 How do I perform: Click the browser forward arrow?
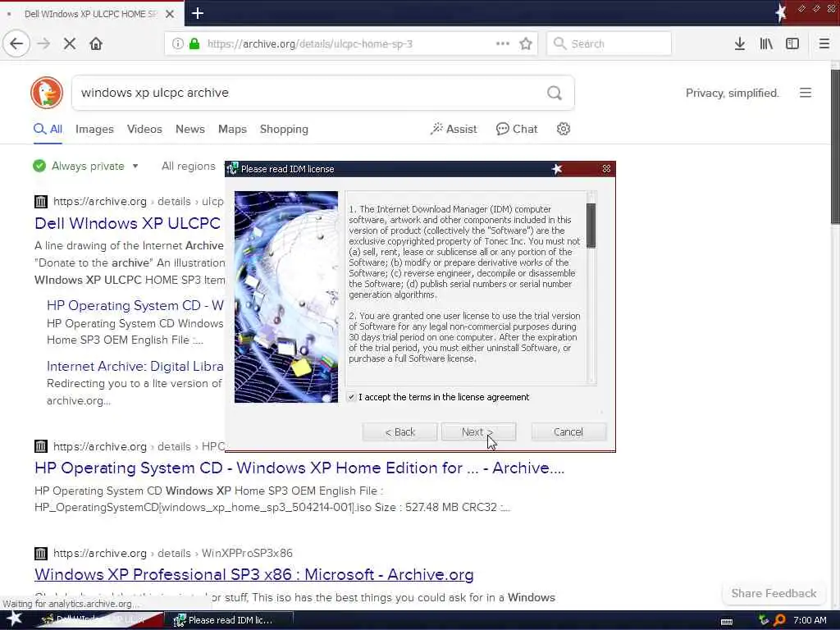[x=44, y=43]
